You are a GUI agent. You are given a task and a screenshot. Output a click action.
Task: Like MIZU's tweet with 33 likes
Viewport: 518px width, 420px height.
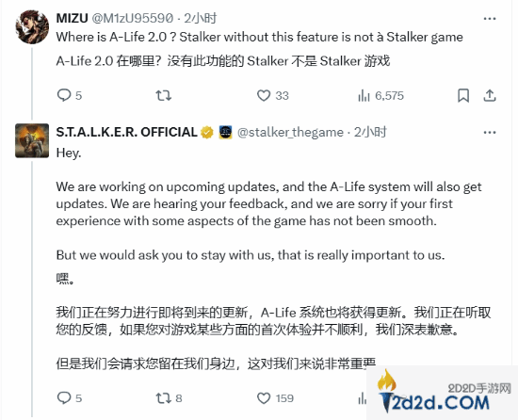click(264, 95)
